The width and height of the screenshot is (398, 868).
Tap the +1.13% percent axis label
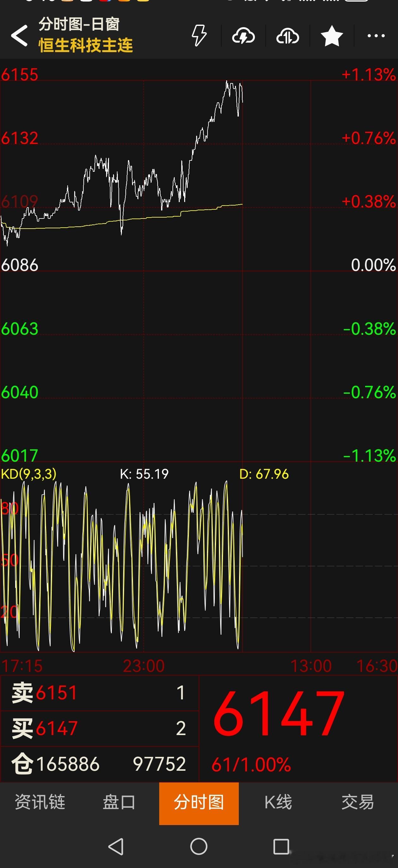[x=369, y=75]
